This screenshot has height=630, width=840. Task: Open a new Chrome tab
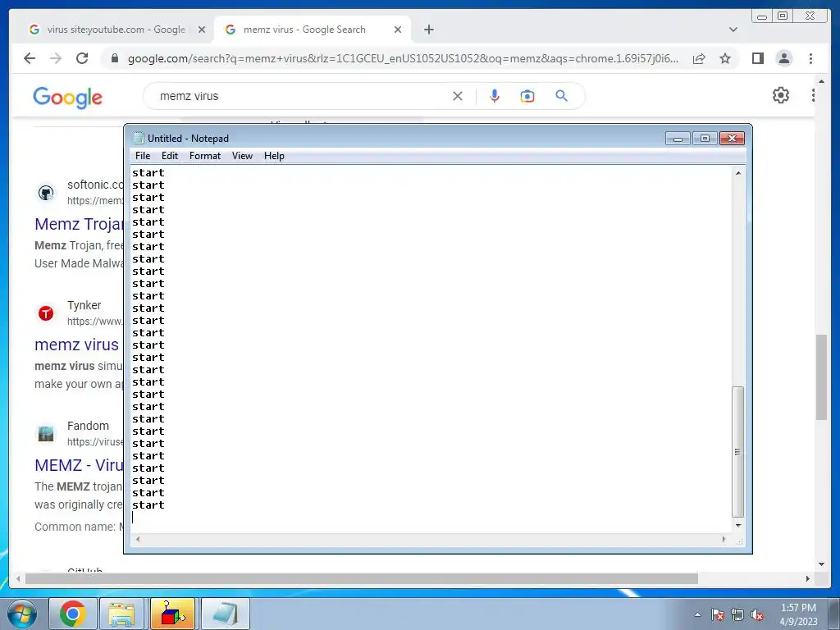point(428,30)
